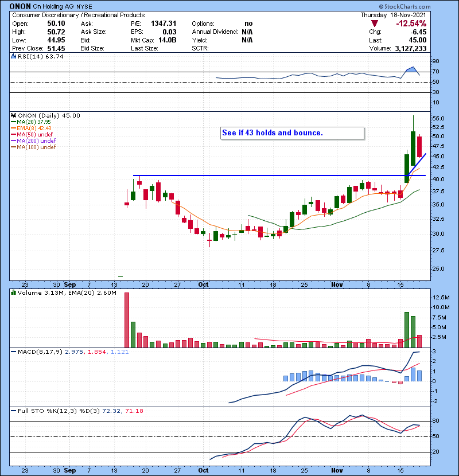Click the ONON (Daily) 45.00 chart label
Image resolution: width=459 pixels, height=476 pixels.
click(49, 116)
